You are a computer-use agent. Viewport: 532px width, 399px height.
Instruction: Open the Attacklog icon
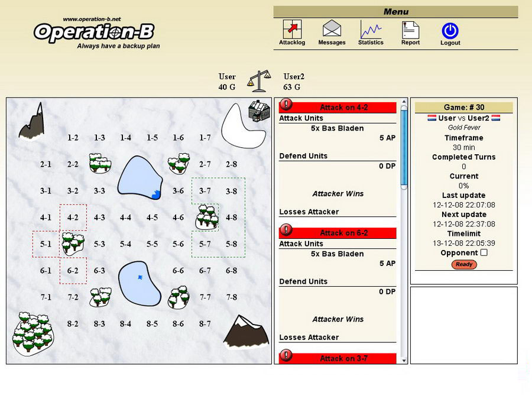tap(292, 29)
